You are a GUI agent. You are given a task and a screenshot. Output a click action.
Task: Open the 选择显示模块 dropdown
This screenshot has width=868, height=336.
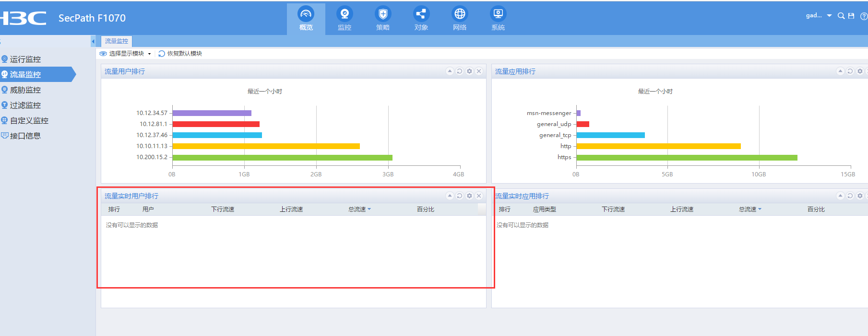(x=126, y=54)
